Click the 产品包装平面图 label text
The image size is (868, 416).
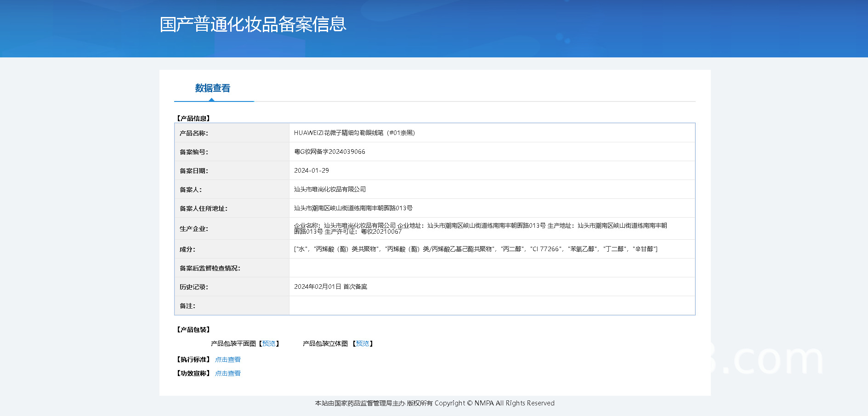tap(233, 343)
